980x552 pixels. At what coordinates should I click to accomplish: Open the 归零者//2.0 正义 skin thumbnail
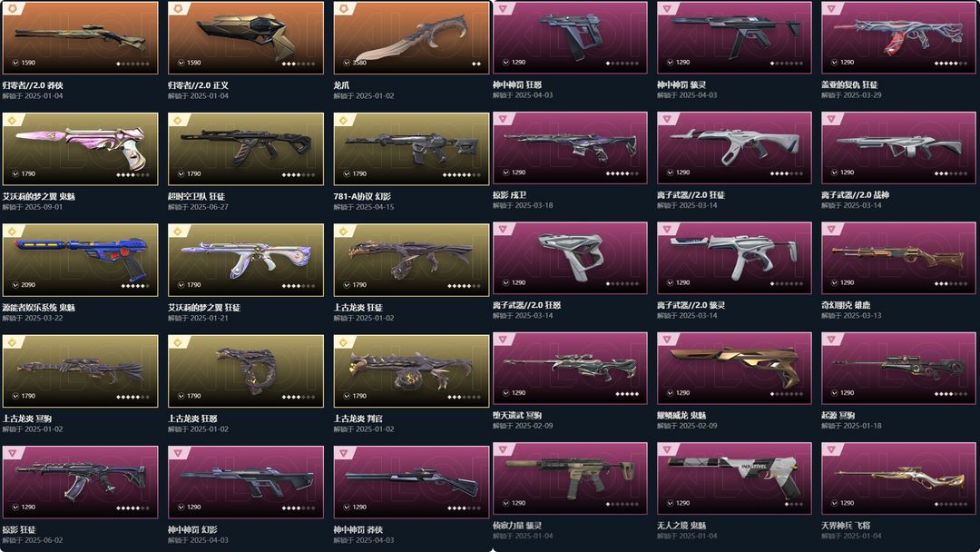pyautogui.click(x=246, y=37)
